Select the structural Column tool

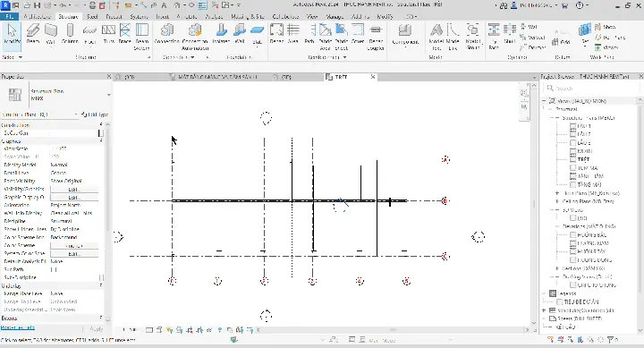click(x=70, y=34)
